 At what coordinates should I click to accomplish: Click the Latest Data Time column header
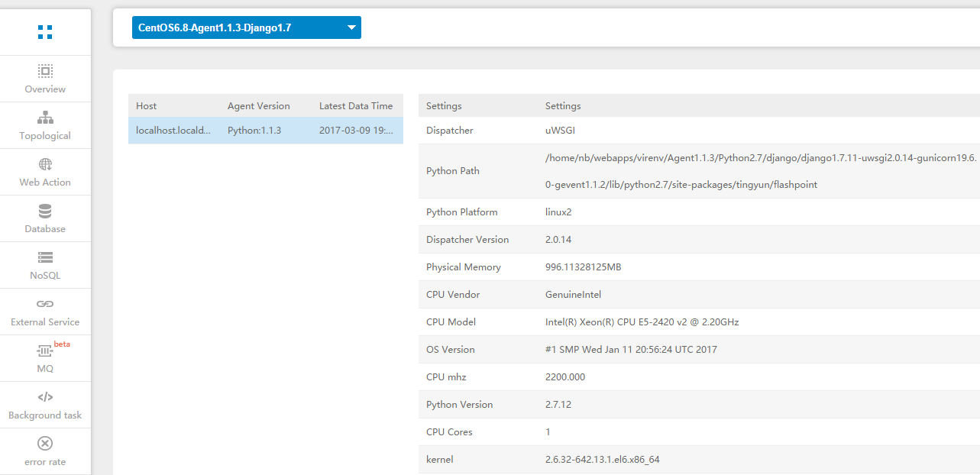[x=356, y=106]
